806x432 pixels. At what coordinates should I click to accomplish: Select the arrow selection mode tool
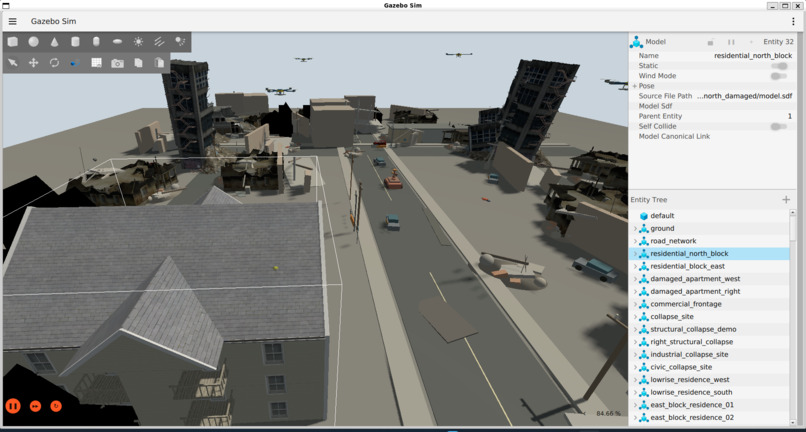pos(12,63)
